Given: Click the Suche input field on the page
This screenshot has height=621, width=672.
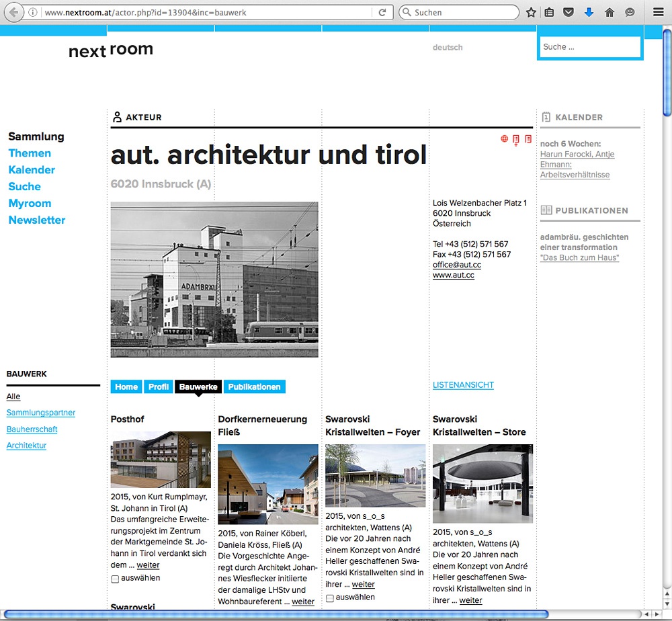Looking at the screenshot, I should coord(589,47).
